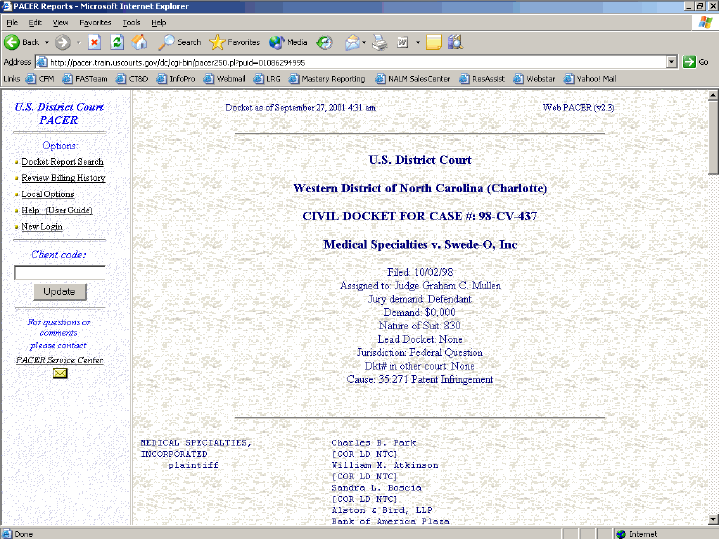Viewport: 719px width, 539px height.
Task: Open the Help (User Guide) link
Action: coord(57,210)
